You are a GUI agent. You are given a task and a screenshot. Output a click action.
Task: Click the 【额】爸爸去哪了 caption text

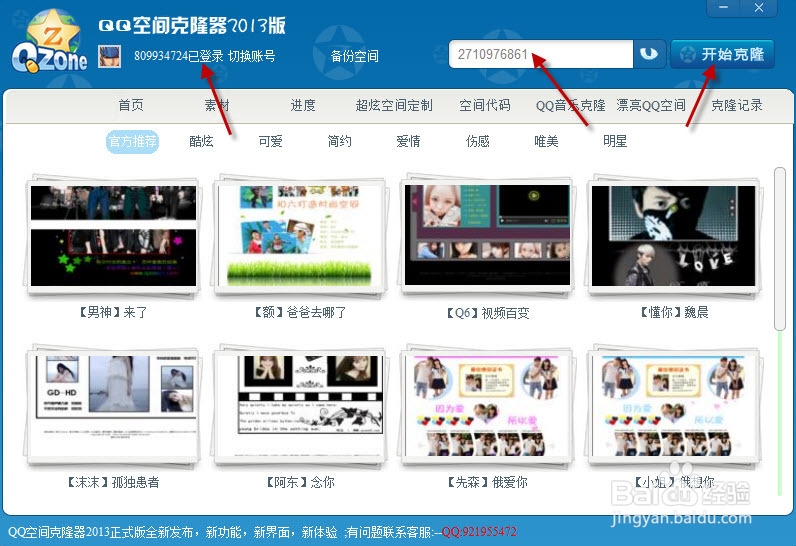click(300, 313)
